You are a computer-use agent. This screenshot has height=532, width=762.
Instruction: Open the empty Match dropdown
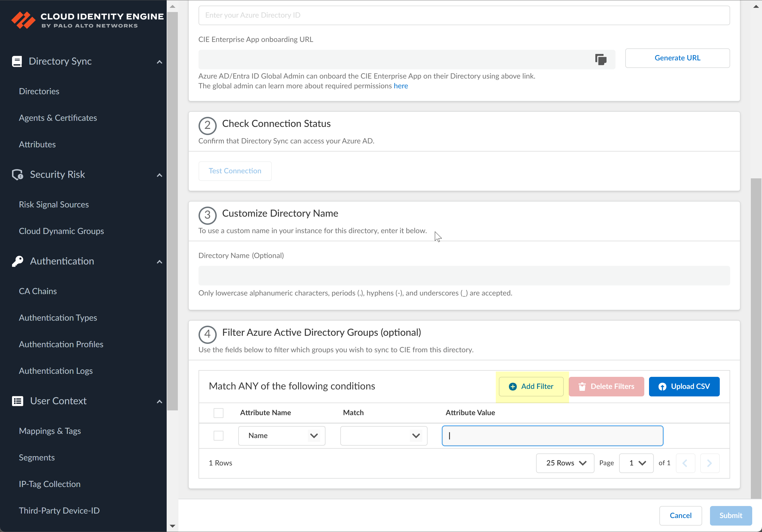pyautogui.click(x=383, y=436)
